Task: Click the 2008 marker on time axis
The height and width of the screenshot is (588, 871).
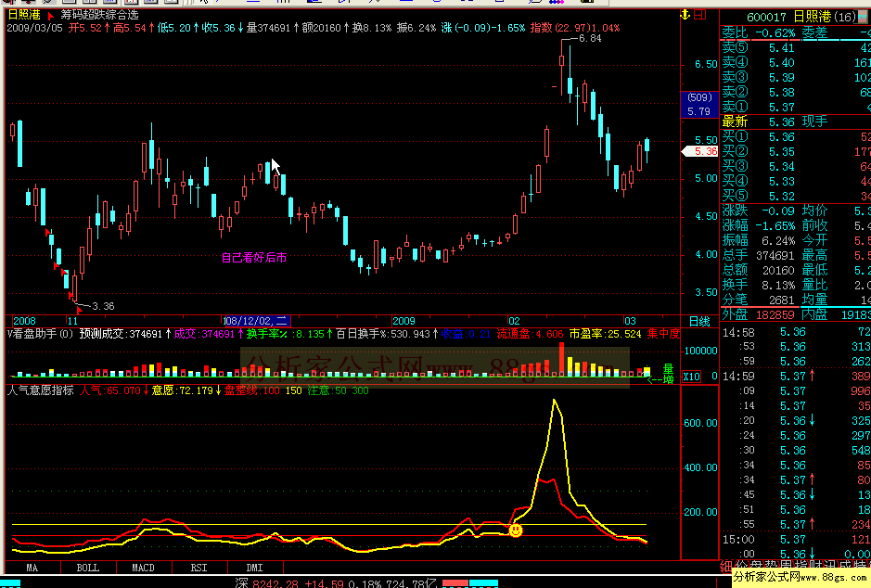Action: tap(24, 321)
